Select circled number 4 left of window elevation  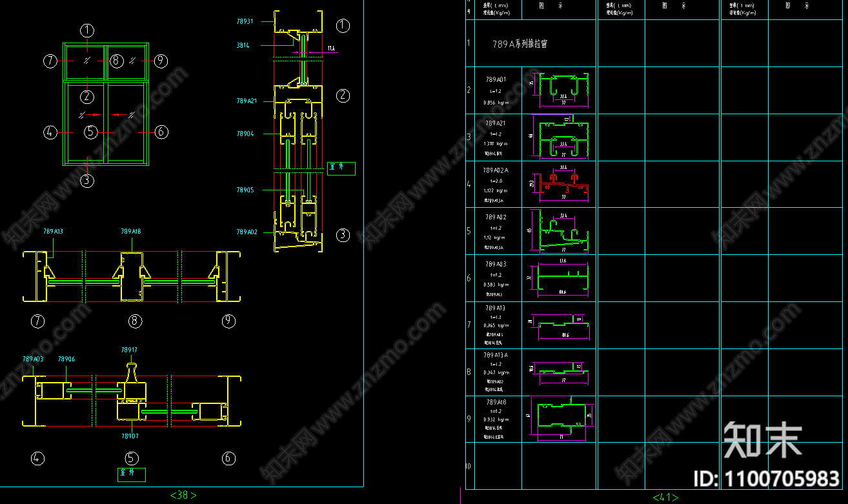[x=50, y=132]
